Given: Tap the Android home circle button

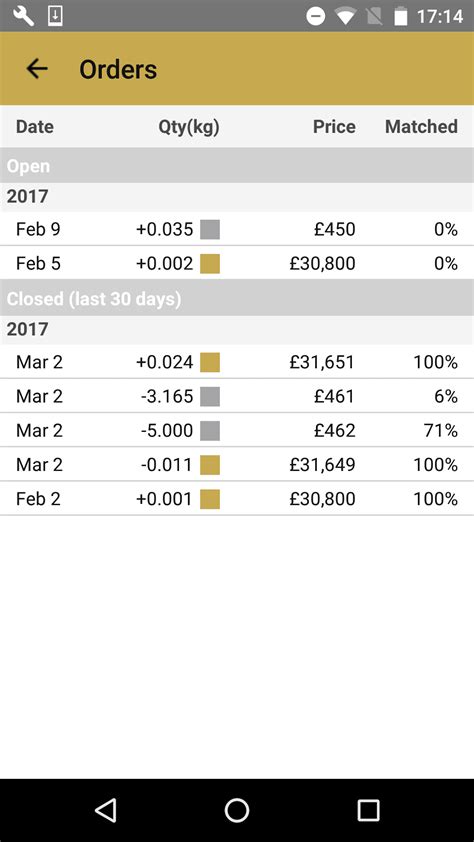Looking at the screenshot, I should (237, 810).
